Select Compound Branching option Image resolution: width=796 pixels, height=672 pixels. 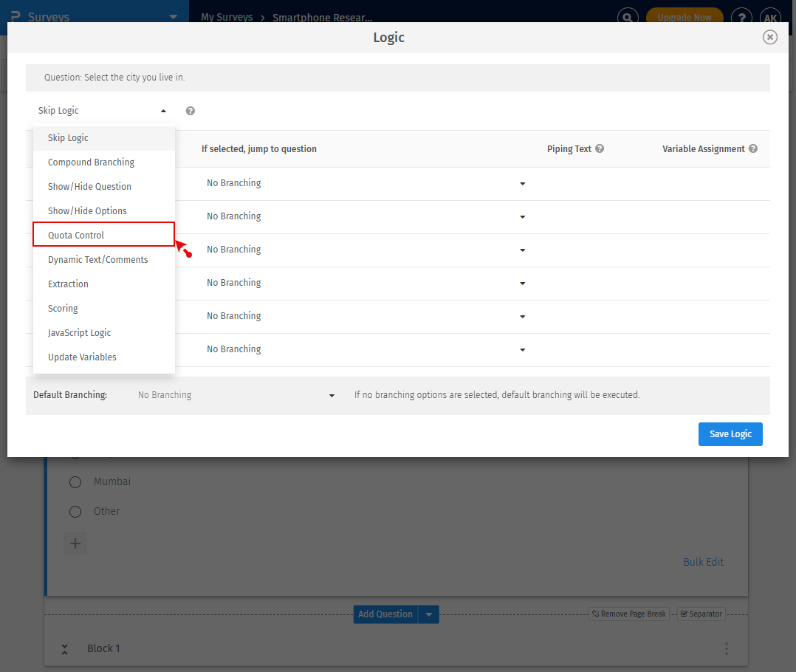(104, 162)
